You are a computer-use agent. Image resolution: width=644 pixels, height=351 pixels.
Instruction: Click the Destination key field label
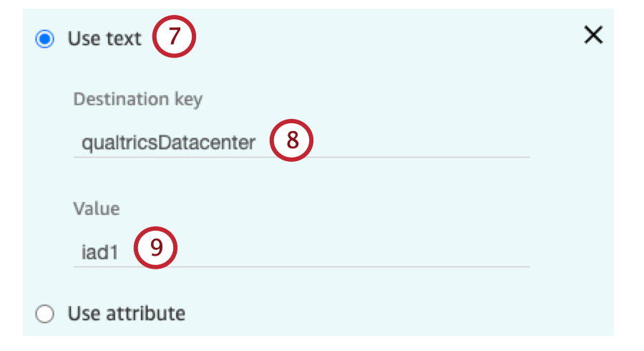(137, 99)
